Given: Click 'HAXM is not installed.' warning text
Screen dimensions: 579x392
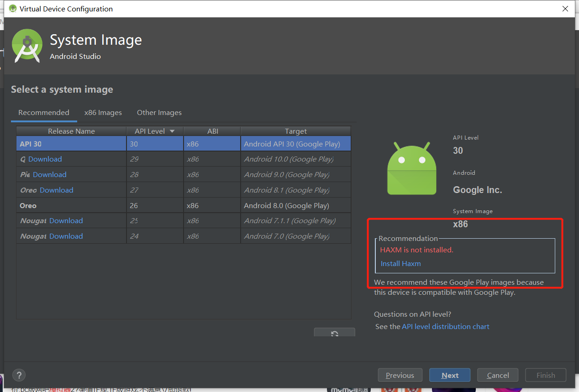Looking at the screenshot, I should tap(416, 250).
